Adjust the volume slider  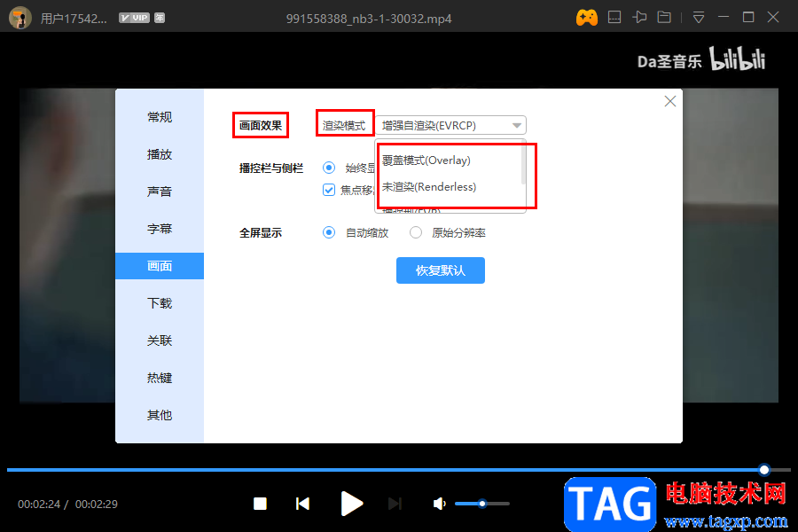482,504
